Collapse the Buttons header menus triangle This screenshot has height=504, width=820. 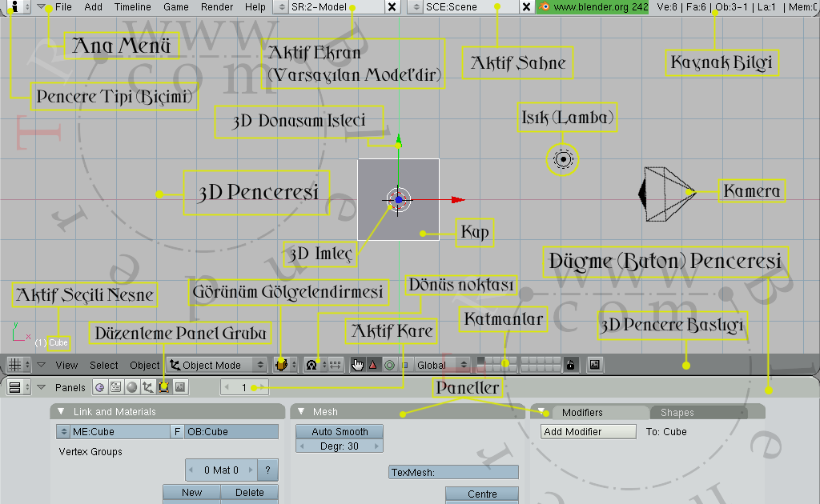click(x=41, y=387)
